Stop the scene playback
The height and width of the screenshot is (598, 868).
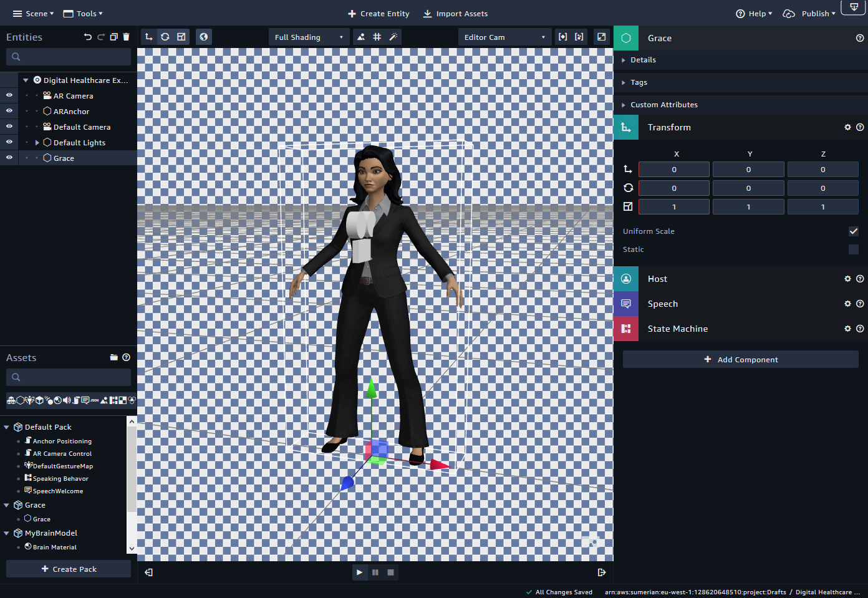(x=390, y=572)
